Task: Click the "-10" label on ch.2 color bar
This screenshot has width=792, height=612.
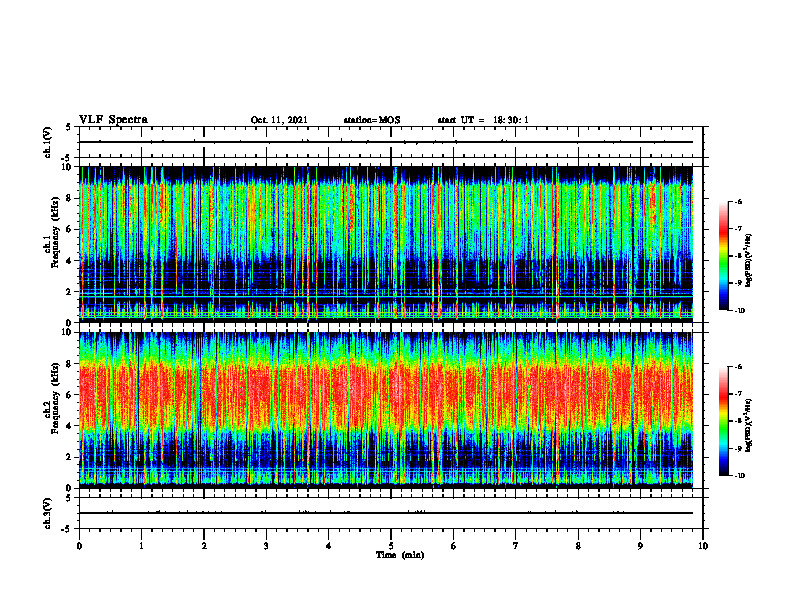Action: point(739,476)
